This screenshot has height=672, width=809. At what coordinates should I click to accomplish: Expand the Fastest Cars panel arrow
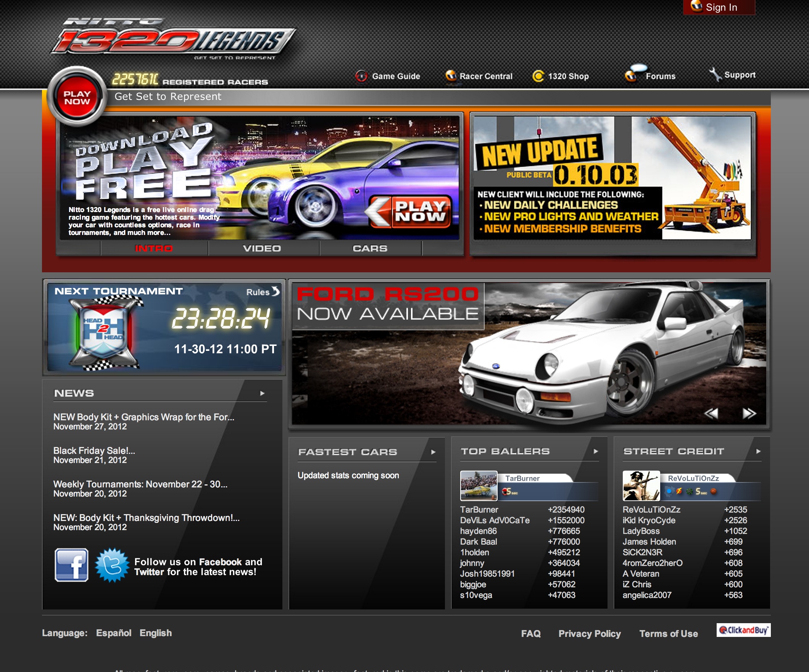433,452
